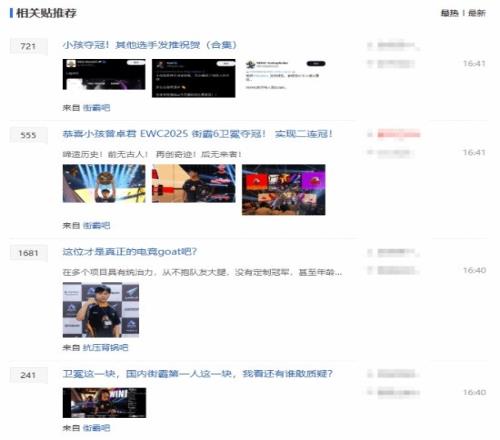Click author icon beside the 555 post
This screenshot has width=500, height=440.
370,135
